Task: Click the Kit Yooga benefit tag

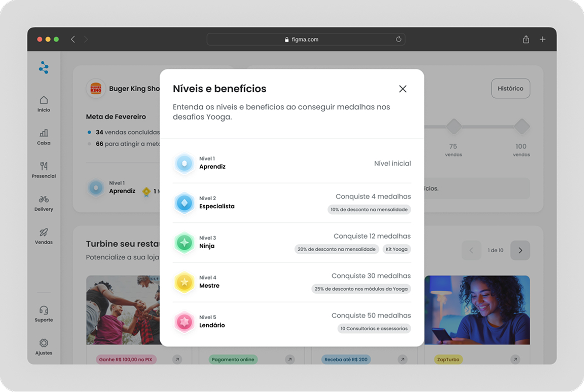Action: pyautogui.click(x=396, y=249)
